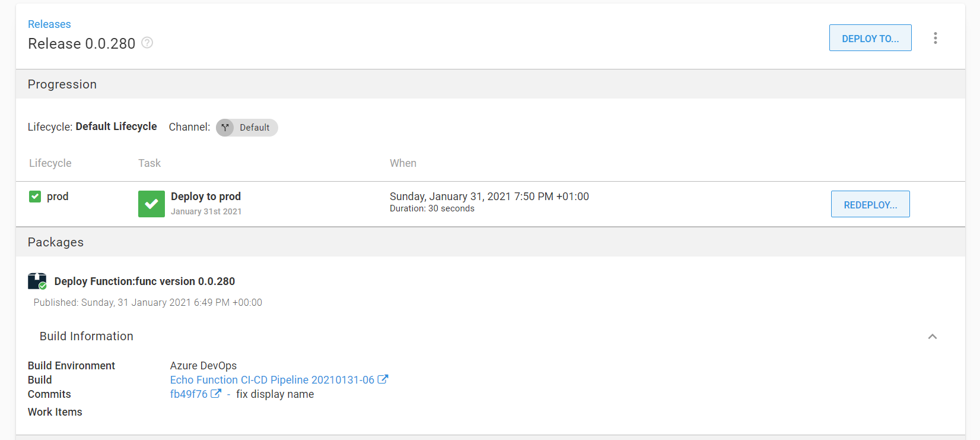
Task: Open the commit fb49f76 link
Action: coord(189,394)
